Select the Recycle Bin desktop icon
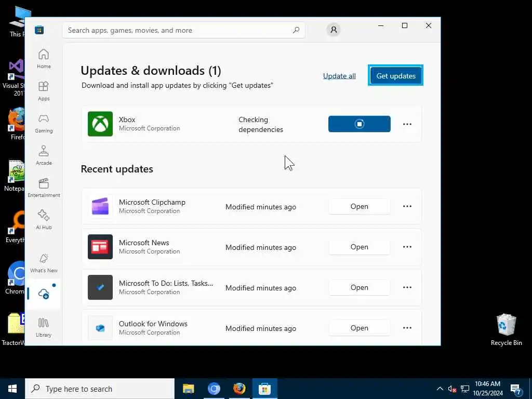Screen dimensions: 532x399 [506, 329]
